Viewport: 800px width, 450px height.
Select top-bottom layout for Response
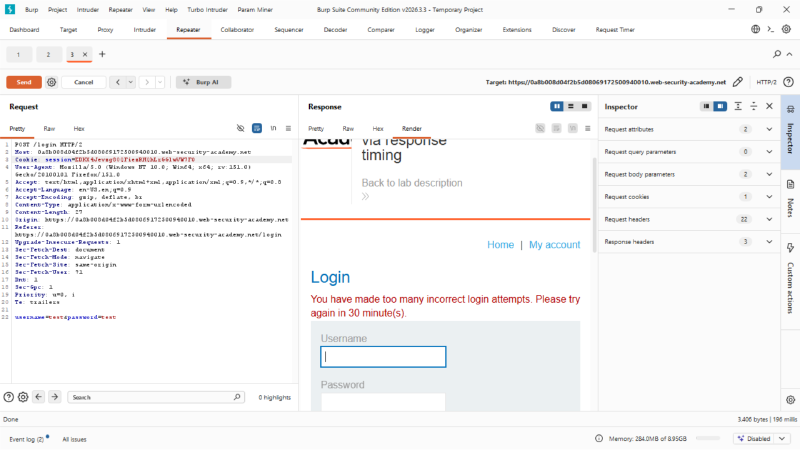coord(571,106)
